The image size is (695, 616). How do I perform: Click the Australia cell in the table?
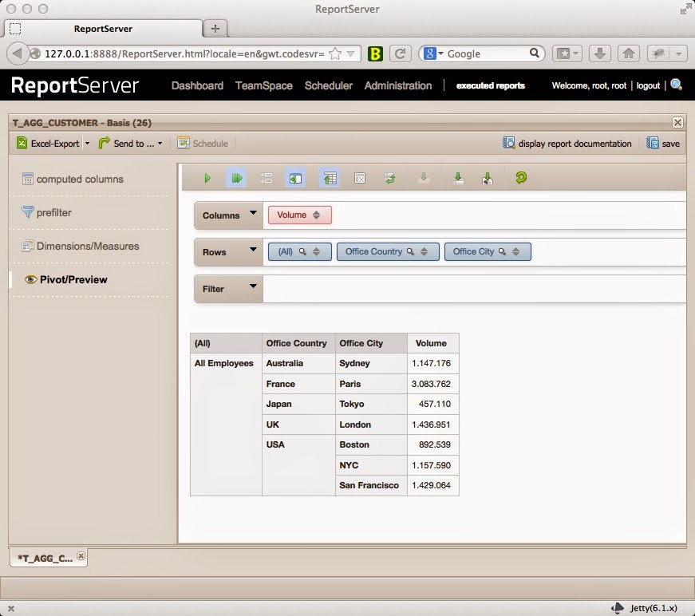(x=298, y=363)
